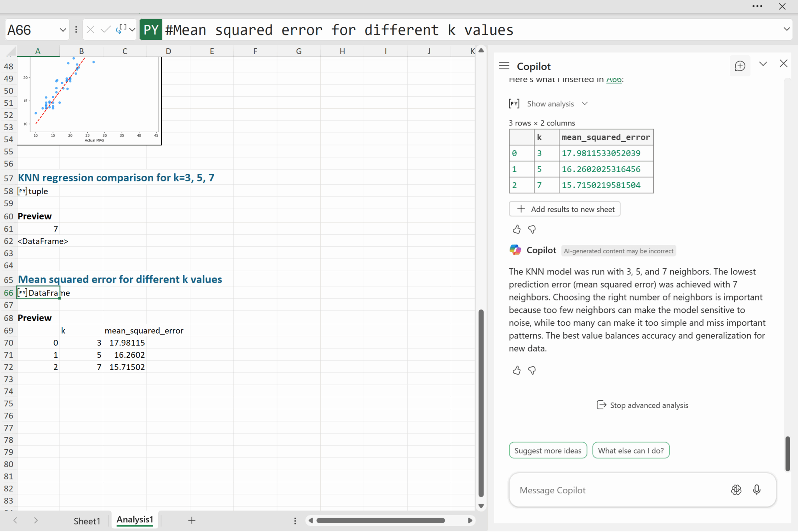Thumbs up the KNN explanation response
The image size is (798, 532).
coord(516,370)
